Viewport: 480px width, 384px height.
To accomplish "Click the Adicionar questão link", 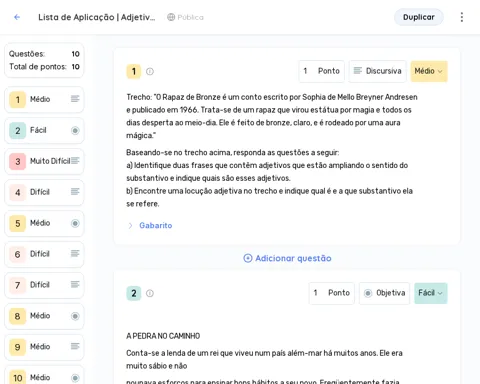I will [287, 258].
